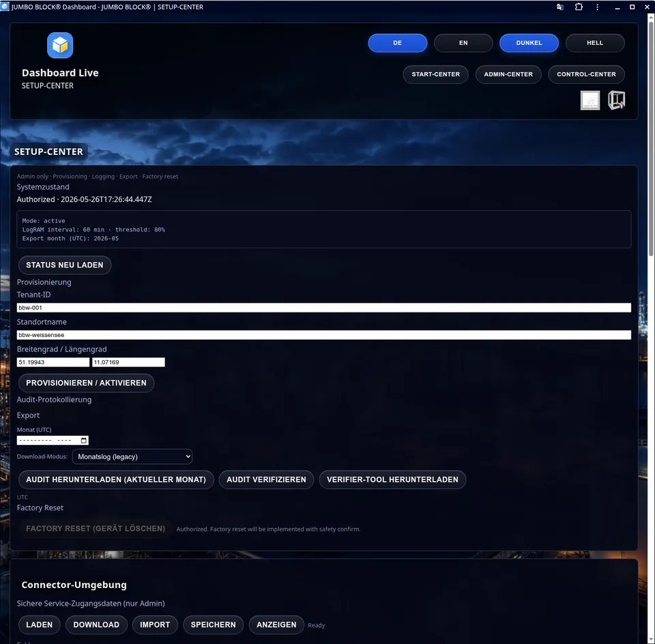Click the wall socket thumbnail icon
Screen dimensions: 655x644
point(589,100)
